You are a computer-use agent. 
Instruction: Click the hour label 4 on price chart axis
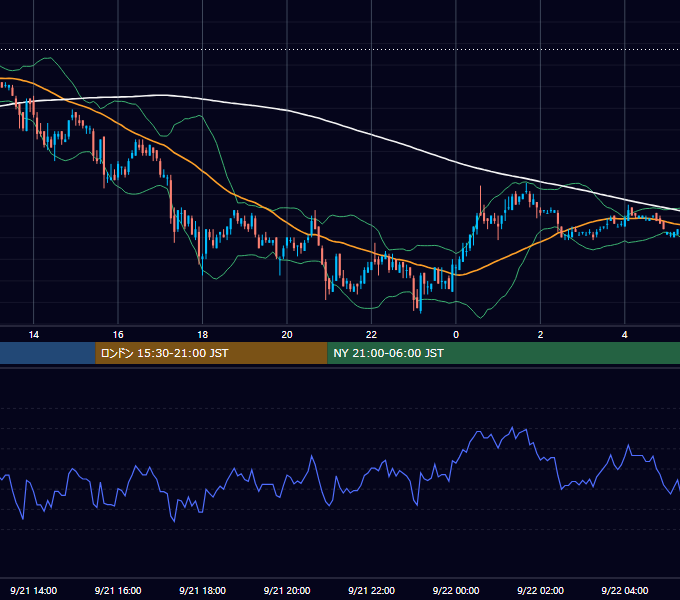tap(625, 335)
